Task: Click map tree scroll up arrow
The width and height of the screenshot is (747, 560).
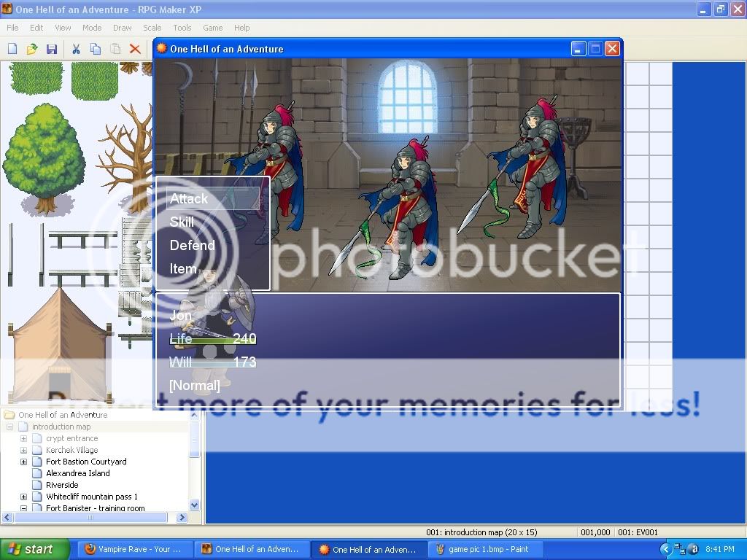Action: [x=194, y=415]
